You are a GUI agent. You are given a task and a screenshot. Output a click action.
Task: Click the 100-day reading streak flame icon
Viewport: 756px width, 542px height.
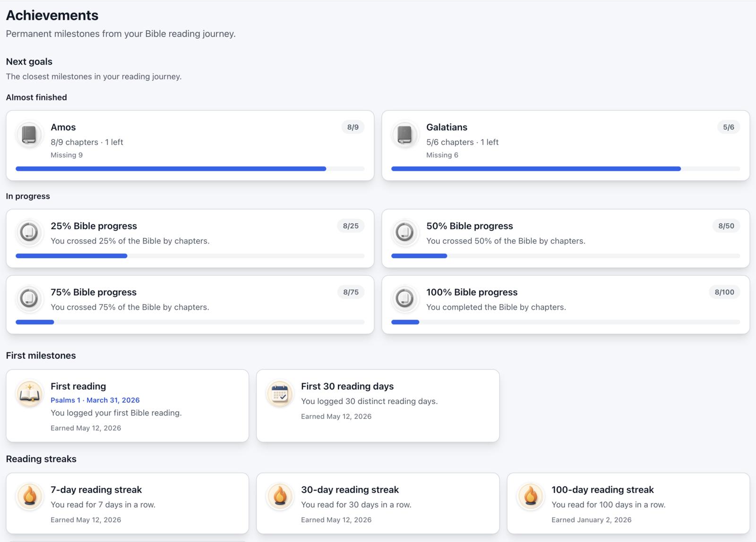click(x=530, y=497)
